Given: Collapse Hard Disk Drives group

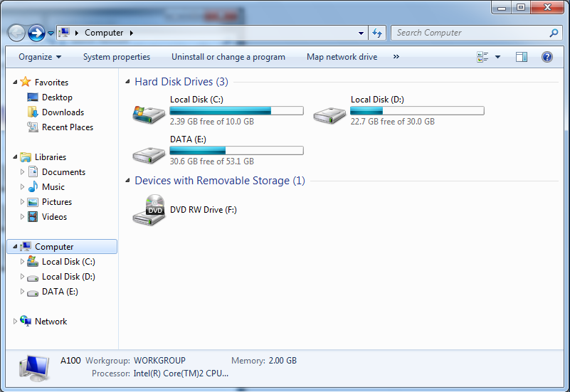Looking at the screenshot, I should tap(127, 82).
